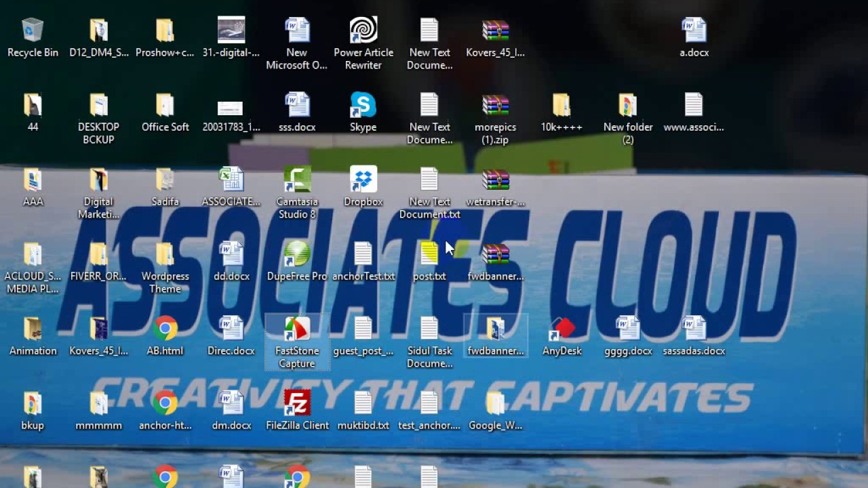Open the New Microsoft O... Word document
This screenshot has width=868, height=488.
[x=297, y=45]
